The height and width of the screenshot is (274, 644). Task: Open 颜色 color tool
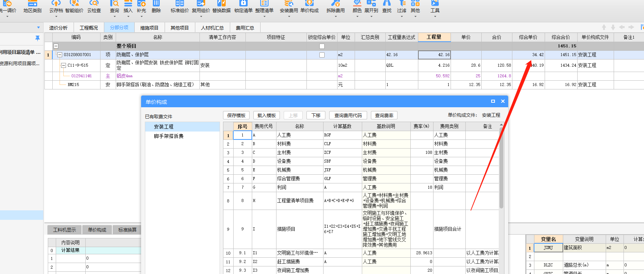pos(357,4)
